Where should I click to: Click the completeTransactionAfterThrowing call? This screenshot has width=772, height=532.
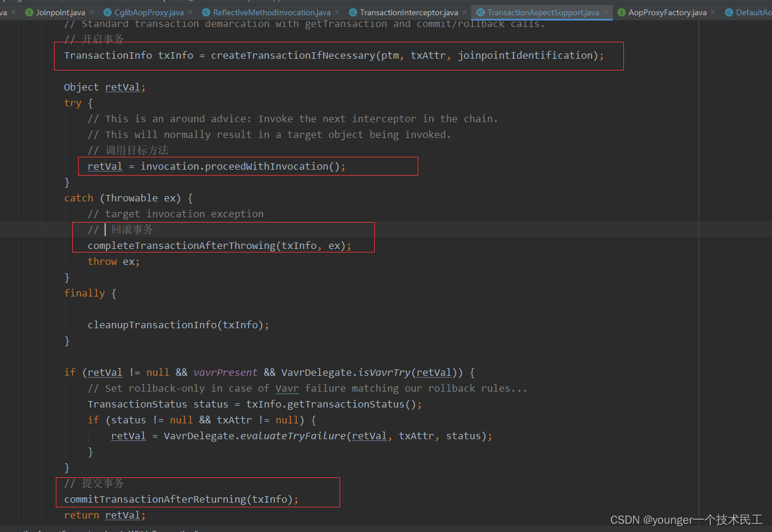coord(219,245)
